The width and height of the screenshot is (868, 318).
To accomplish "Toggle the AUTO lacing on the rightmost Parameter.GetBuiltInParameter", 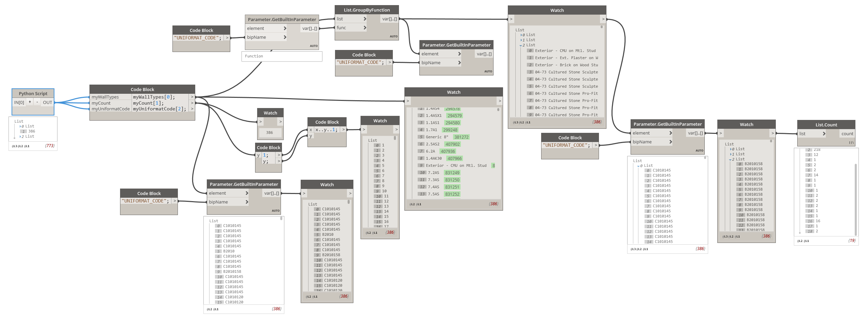I will point(699,150).
